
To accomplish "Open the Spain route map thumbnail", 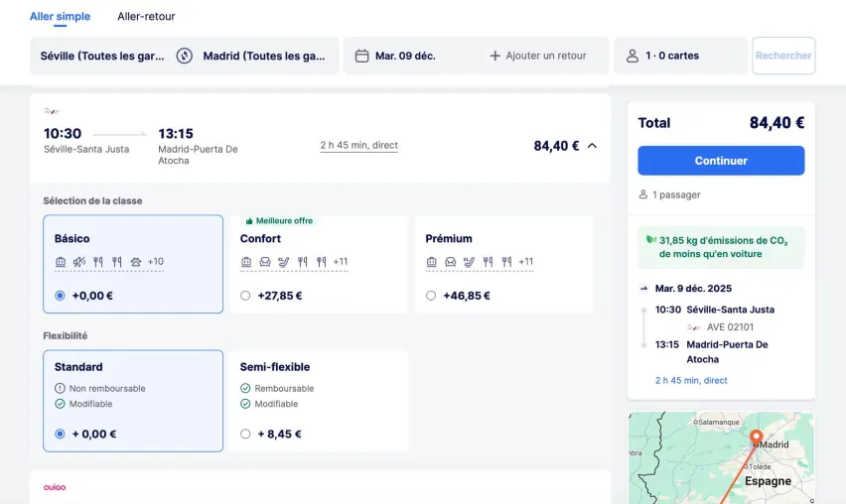I will 721,458.
